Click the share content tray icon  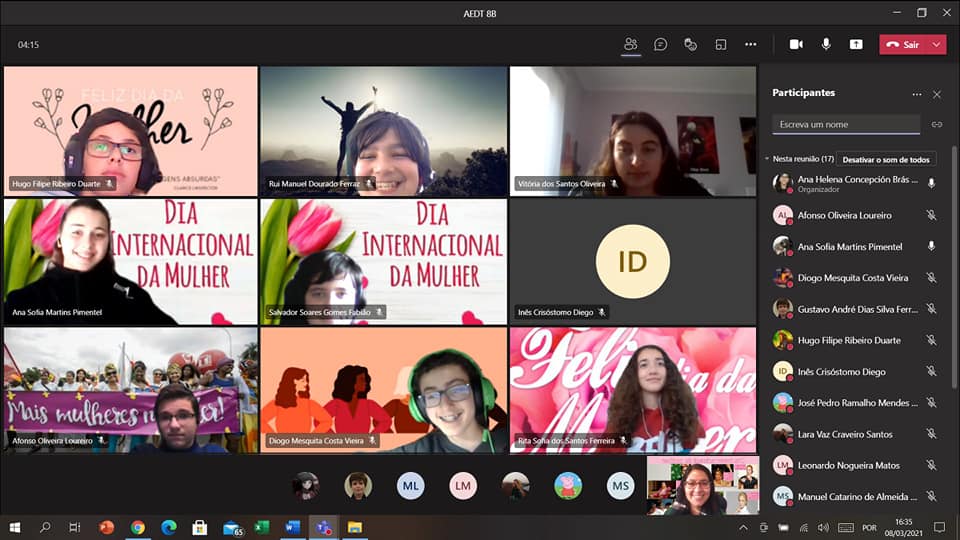tap(856, 44)
